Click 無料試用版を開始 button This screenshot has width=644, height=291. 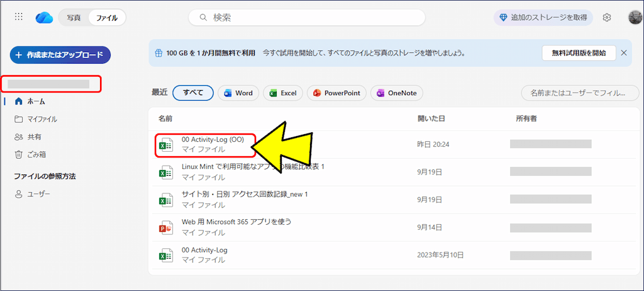click(x=579, y=53)
